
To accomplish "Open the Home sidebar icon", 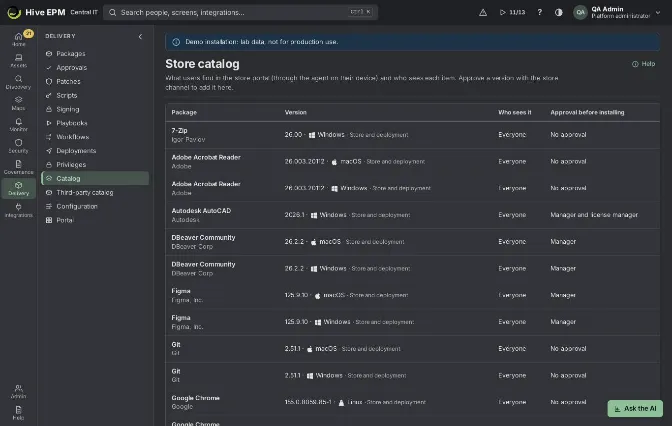I will 18,39.
